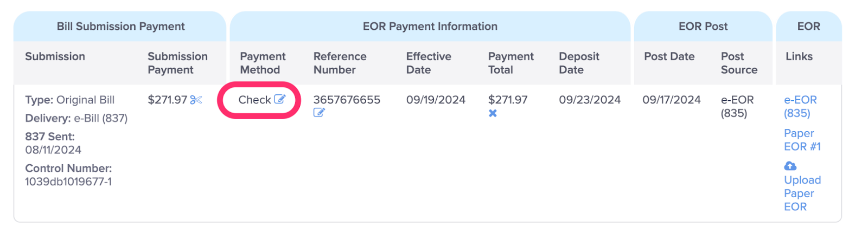Screen dimensions: 868x233
Task: Click the Check payment method text
Action: point(254,100)
